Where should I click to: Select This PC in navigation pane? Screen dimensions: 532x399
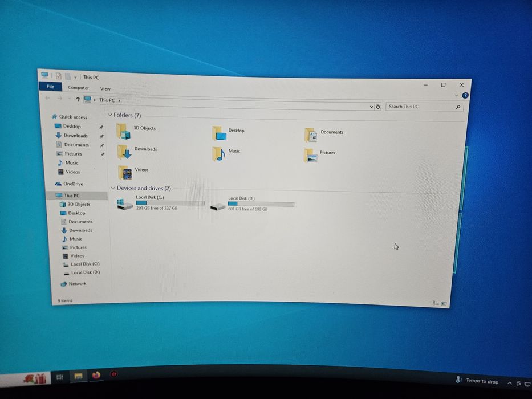tap(77, 196)
